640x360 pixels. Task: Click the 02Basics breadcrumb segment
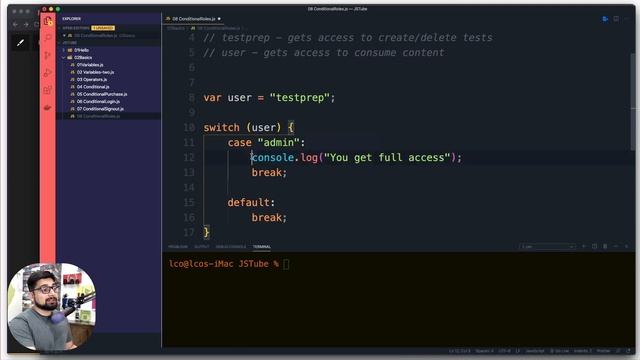[176, 28]
